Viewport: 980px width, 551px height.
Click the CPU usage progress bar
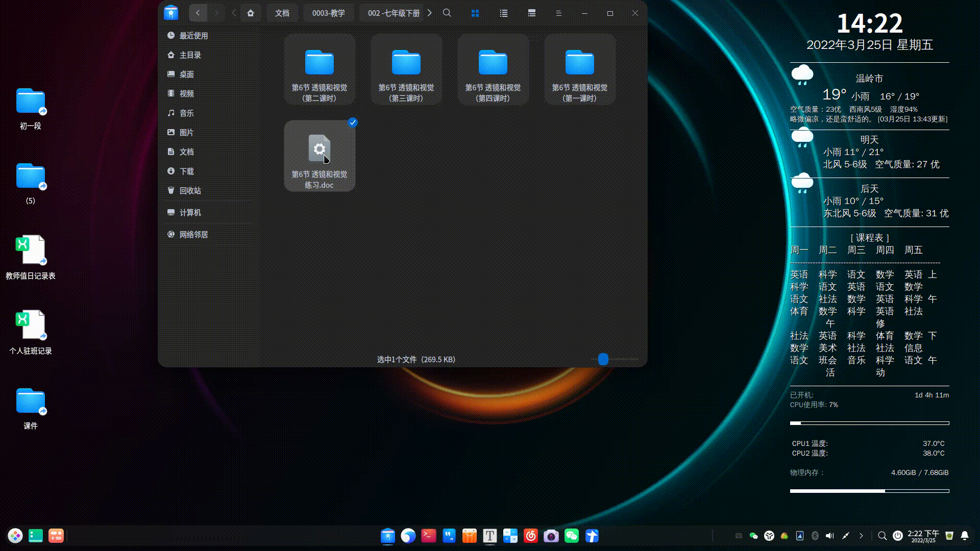click(869, 423)
